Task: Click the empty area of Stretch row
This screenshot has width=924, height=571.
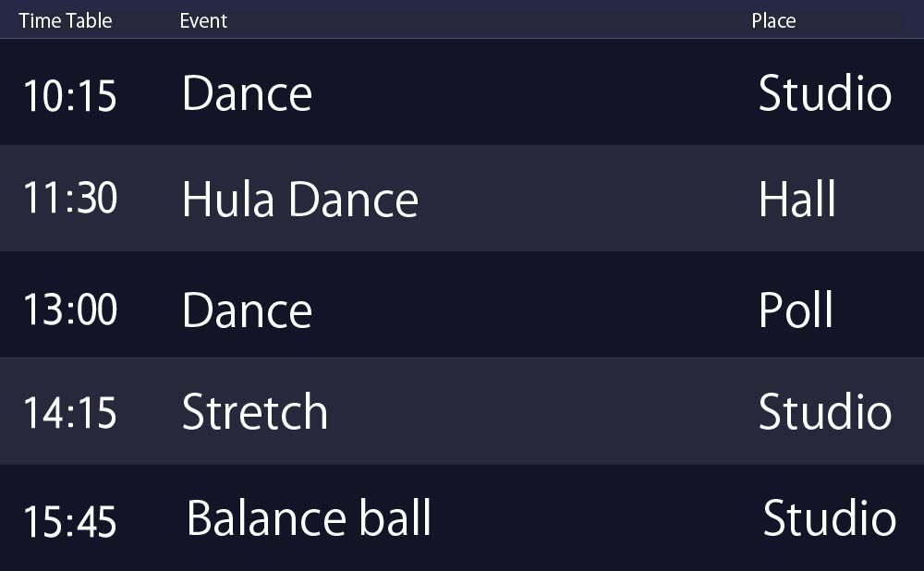Action: [542, 411]
